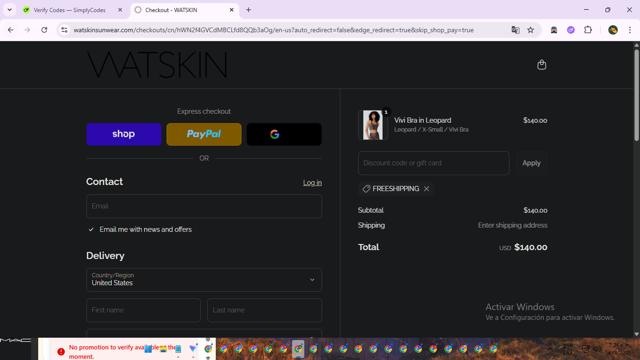The image size is (640, 360).
Task: Open the Chrome three-dot menu
Action: pos(630,30)
